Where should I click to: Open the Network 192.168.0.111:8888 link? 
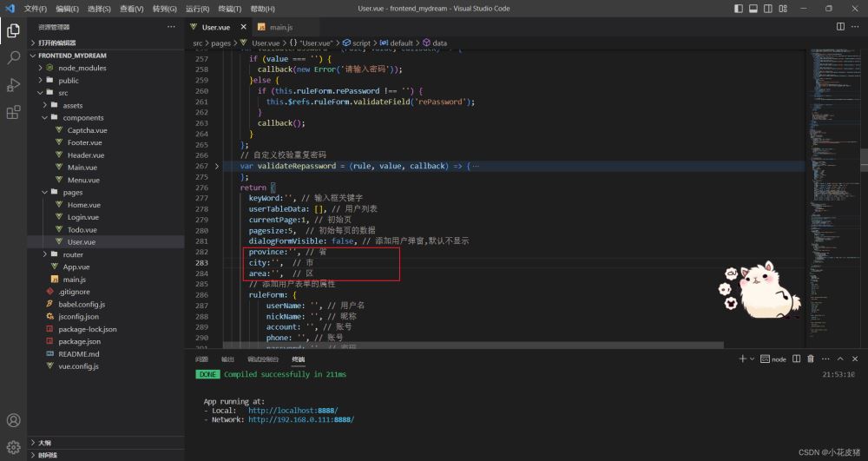300,419
